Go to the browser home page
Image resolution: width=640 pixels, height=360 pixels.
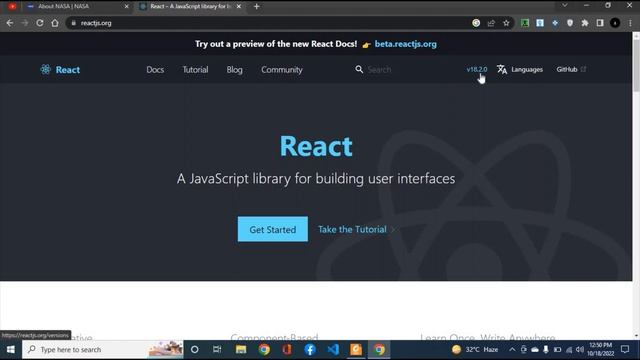coord(55,23)
